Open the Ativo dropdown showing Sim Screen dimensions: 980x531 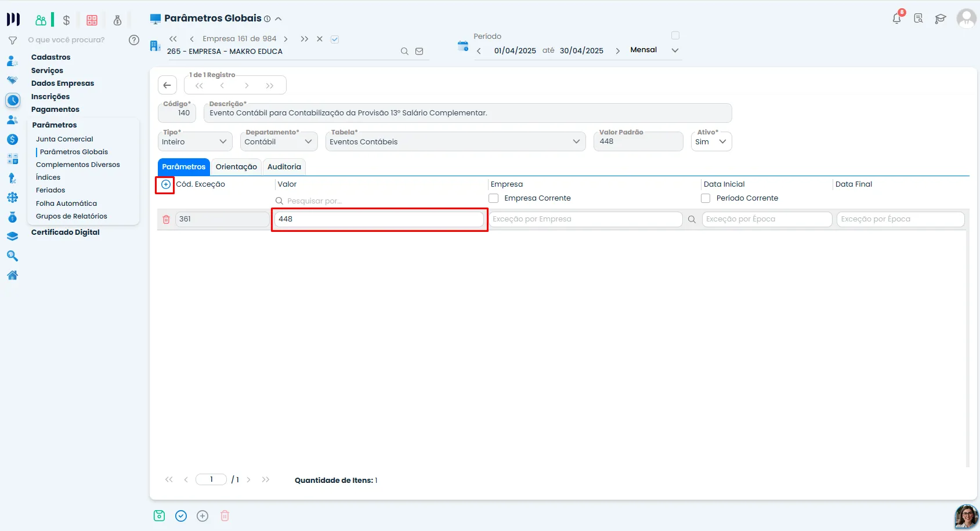point(711,141)
